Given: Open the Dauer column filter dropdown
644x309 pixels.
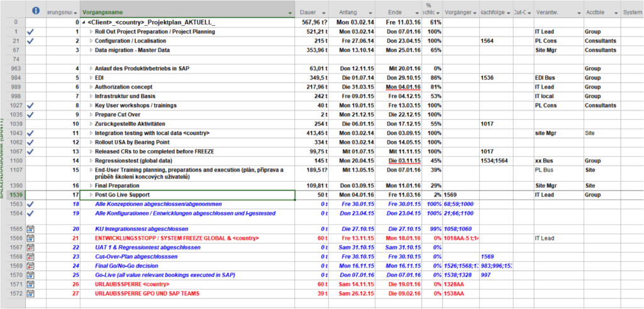Looking at the screenshot, I should coord(324,13).
